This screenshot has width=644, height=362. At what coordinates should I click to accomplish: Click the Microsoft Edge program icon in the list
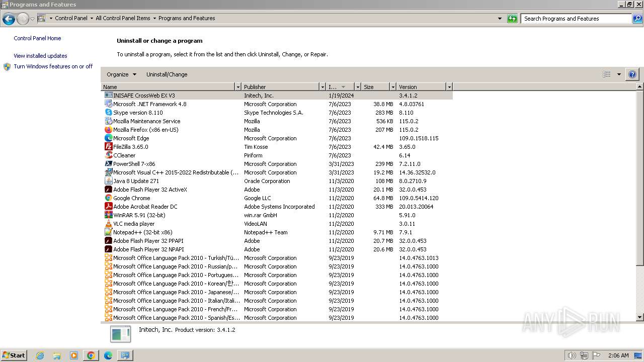108,138
